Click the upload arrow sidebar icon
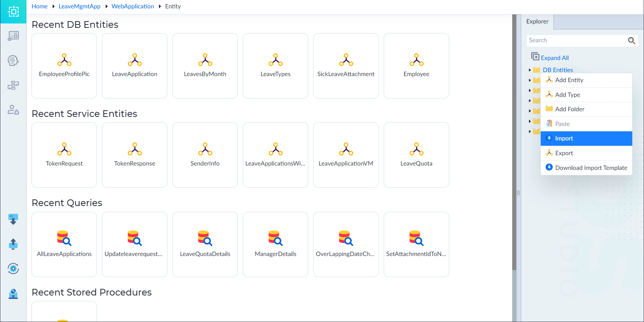644x322 pixels. pos(13,244)
